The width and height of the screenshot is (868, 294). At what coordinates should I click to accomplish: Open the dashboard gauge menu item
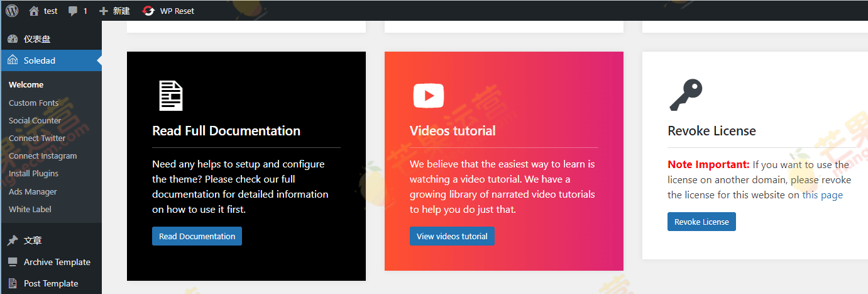[x=36, y=39]
